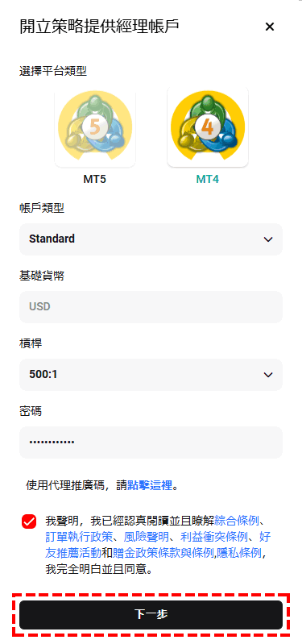Viewport: 302px width, 644px height.
Task: Close the strategy provider account dialog
Action: tap(270, 27)
